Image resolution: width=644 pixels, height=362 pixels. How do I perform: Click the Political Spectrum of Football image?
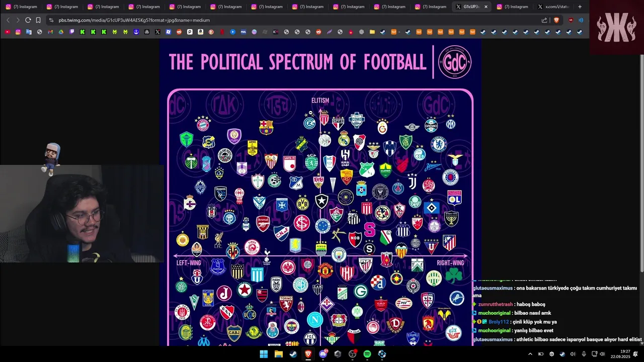coord(320,193)
